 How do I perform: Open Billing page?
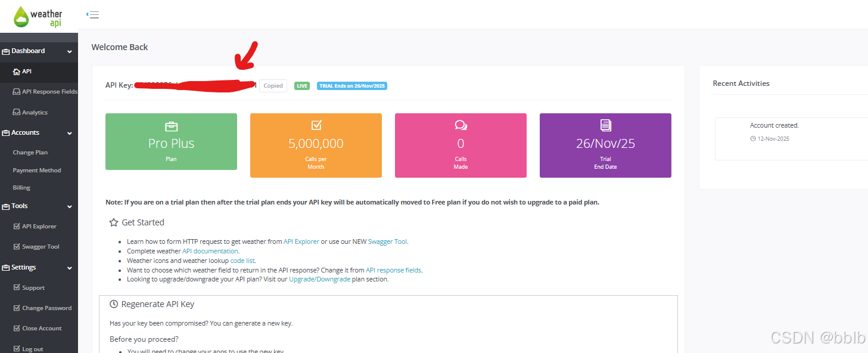click(x=21, y=188)
